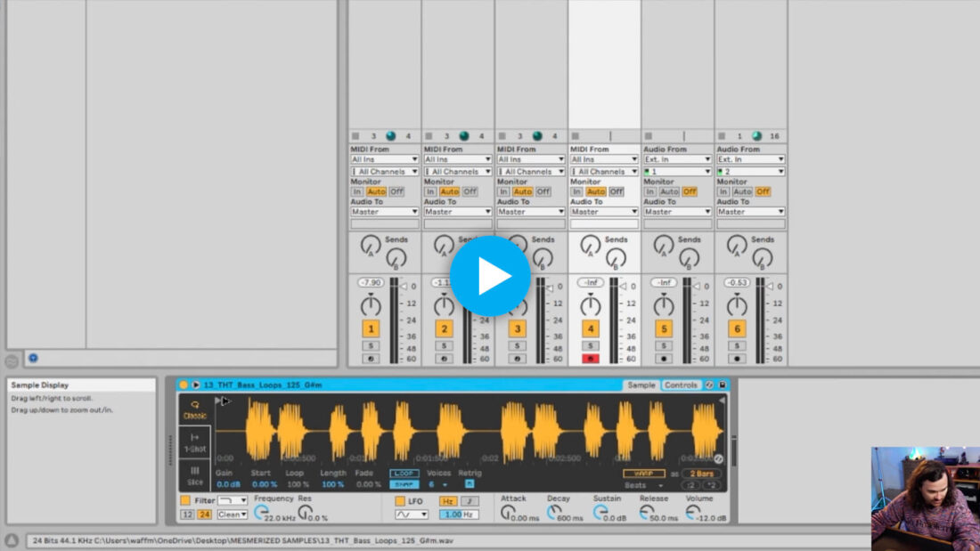Adjust the Send B knob on track 6

(x=762, y=257)
